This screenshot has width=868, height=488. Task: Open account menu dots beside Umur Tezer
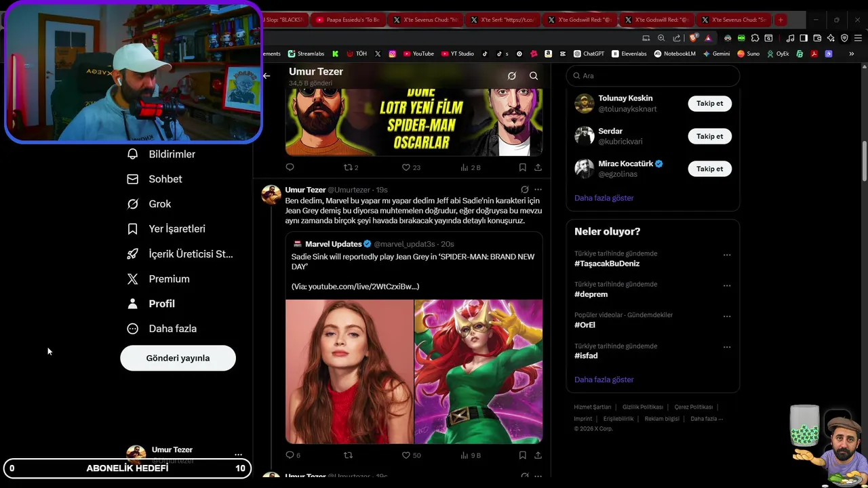tap(238, 455)
